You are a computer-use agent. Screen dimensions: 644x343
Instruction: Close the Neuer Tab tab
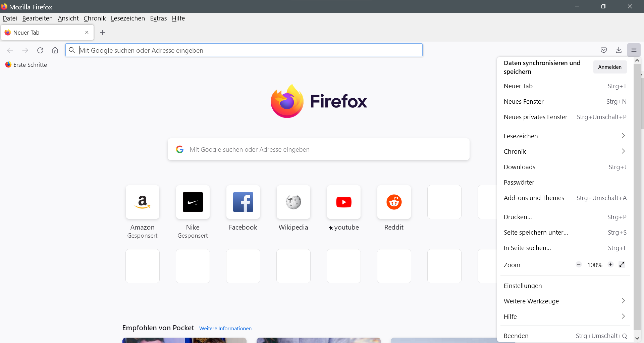pyautogui.click(x=87, y=33)
